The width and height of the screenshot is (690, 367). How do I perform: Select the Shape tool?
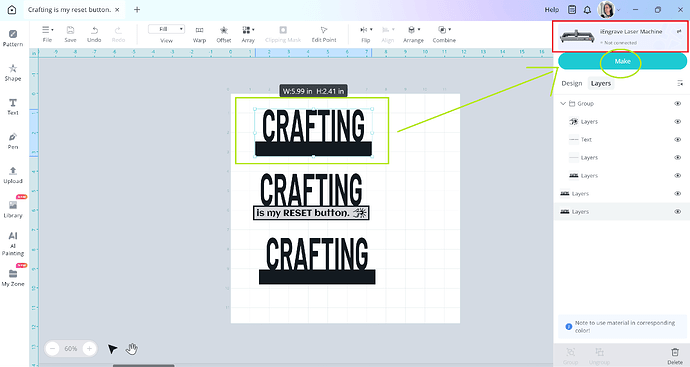pyautogui.click(x=13, y=72)
